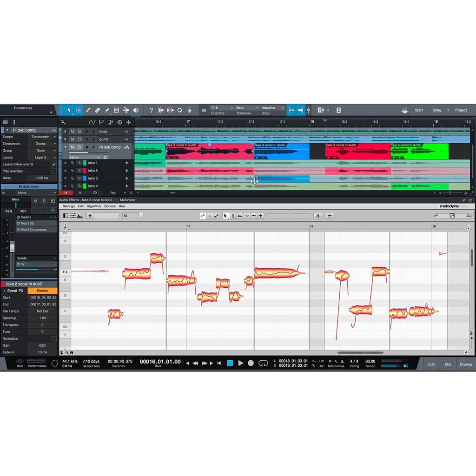Open the Tempo Timestretch dropdown

(x=43, y=137)
